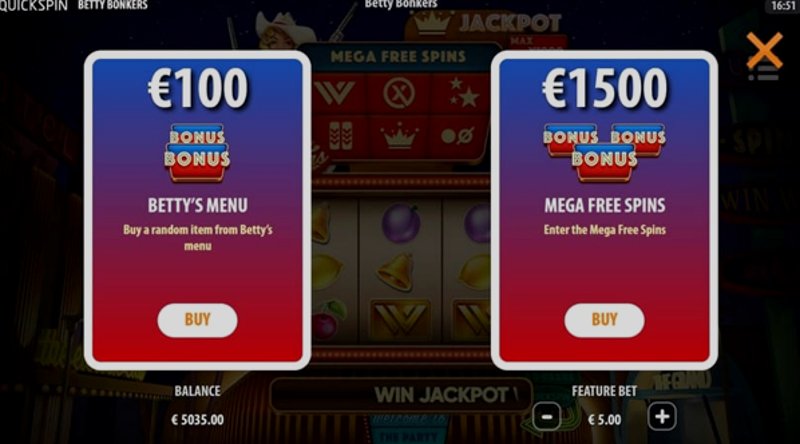Click the double Bonus symbols icon

197,153
